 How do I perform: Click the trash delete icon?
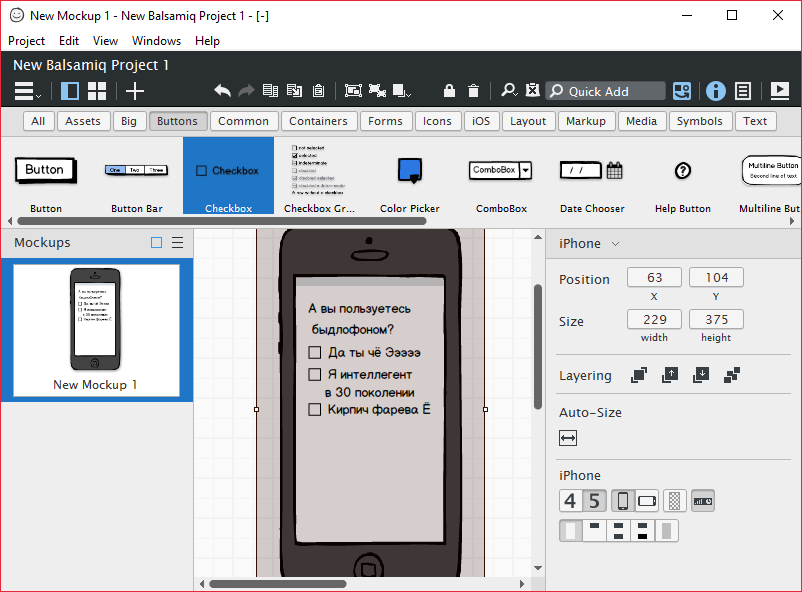pyautogui.click(x=474, y=91)
